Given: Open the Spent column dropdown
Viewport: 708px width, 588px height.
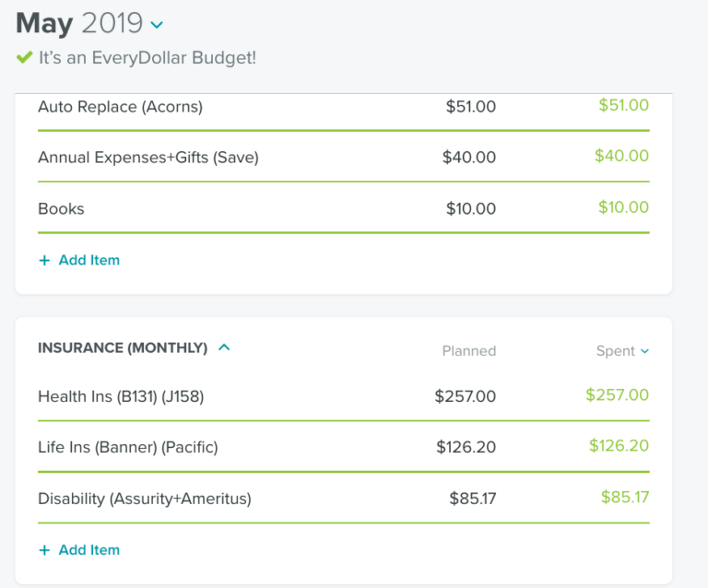Looking at the screenshot, I should pyautogui.click(x=644, y=351).
